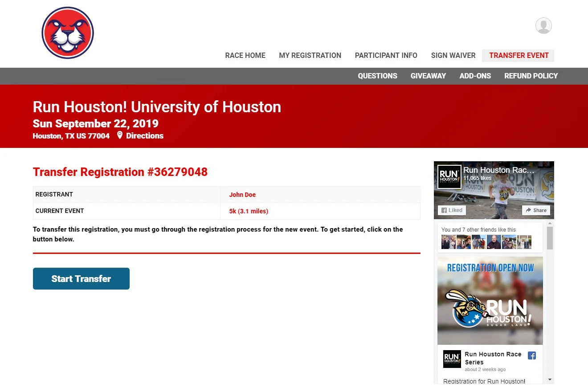Open Giveaway page

coord(428,76)
